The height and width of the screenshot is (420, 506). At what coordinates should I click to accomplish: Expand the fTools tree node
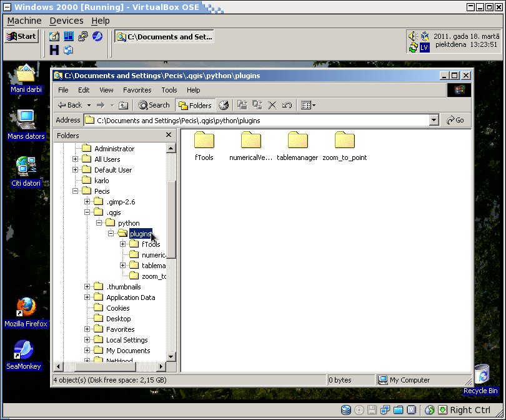122,244
